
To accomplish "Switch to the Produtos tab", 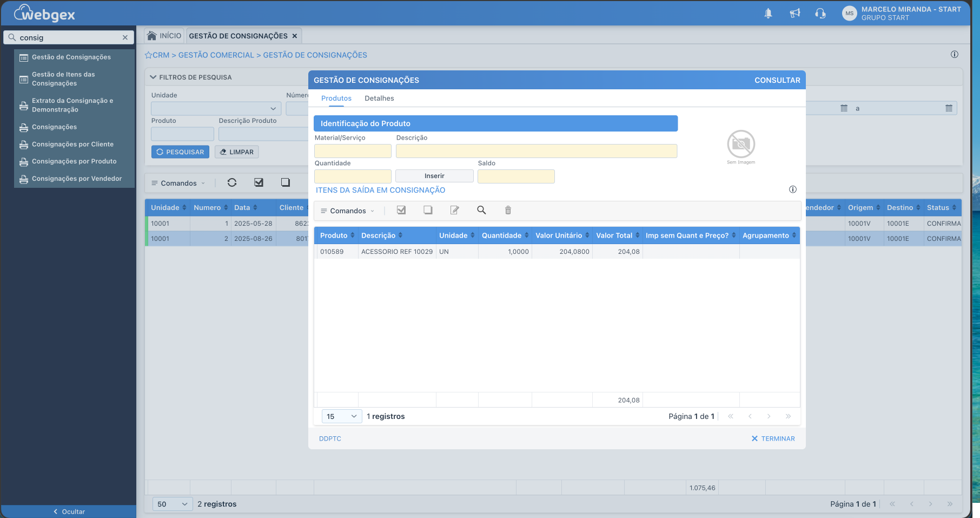I will pos(336,99).
